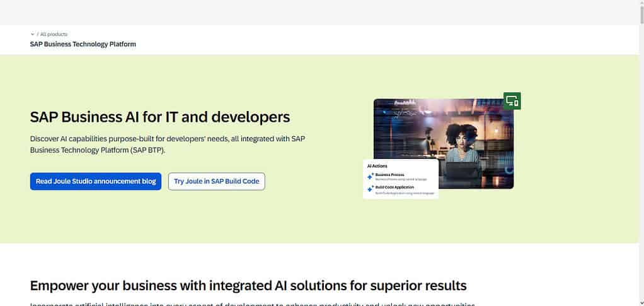644x306 pixels.
Task: Select the Build Code Application sparkle icon
Action: (371, 189)
